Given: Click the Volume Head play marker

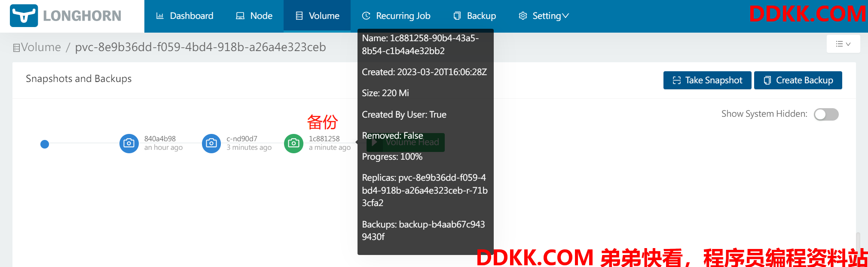Looking at the screenshot, I should pos(374,142).
